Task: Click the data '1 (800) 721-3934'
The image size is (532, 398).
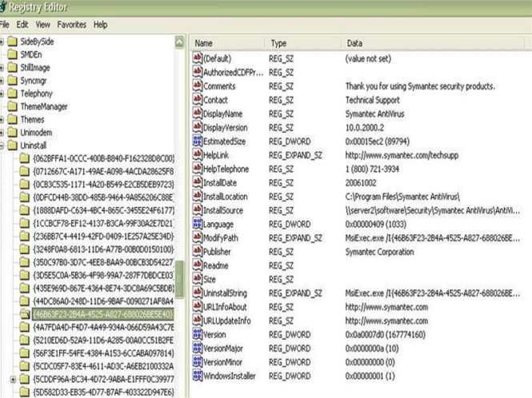Action: pyautogui.click(x=372, y=169)
